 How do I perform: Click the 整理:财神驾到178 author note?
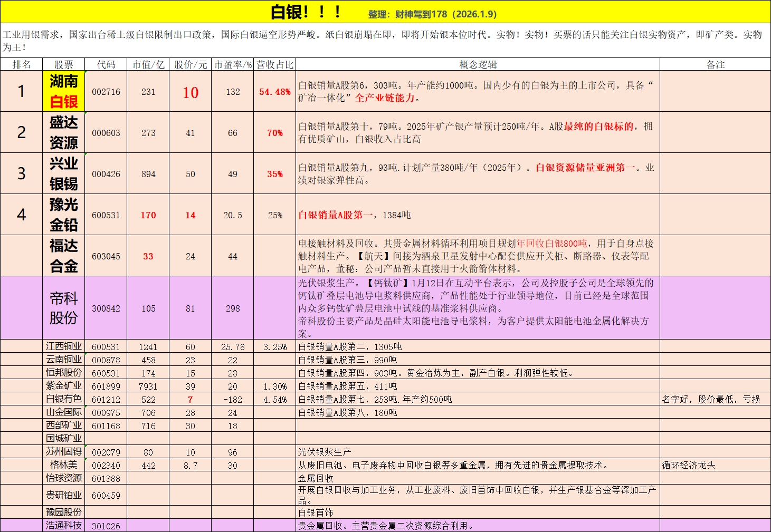click(432, 14)
